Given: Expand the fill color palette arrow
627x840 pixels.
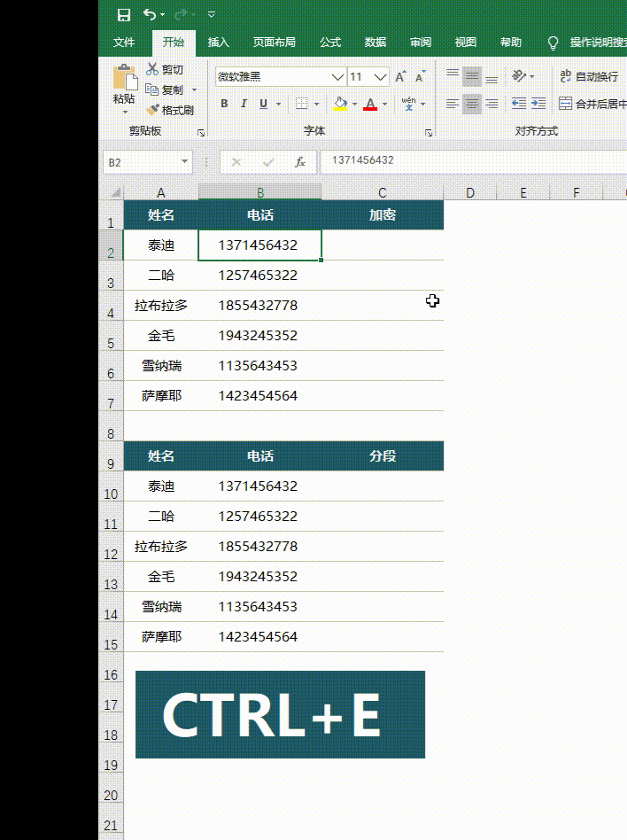Looking at the screenshot, I should tap(354, 104).
